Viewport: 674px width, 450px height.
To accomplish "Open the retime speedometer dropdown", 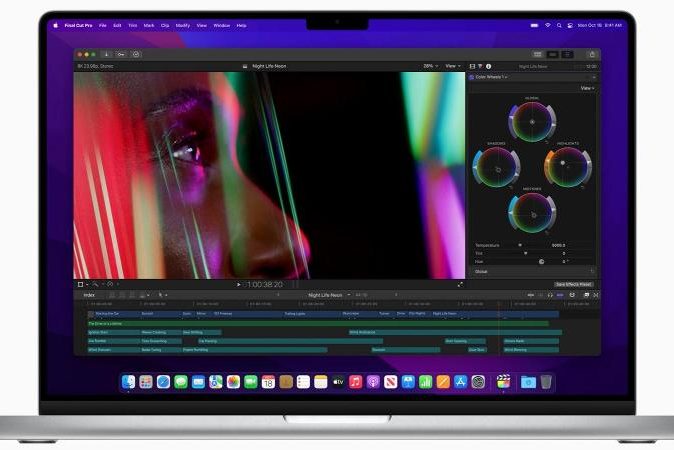I will pyautogui.click(x=112, y=285).
